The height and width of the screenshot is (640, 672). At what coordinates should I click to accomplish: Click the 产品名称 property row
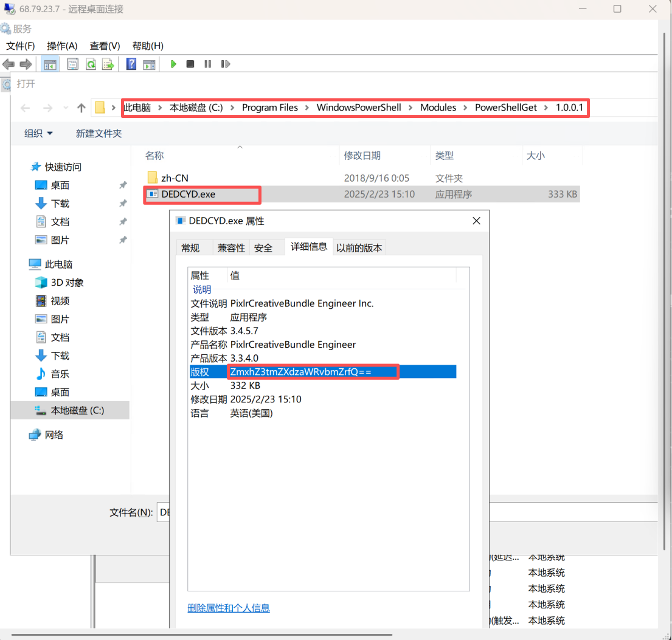point(323,345)
